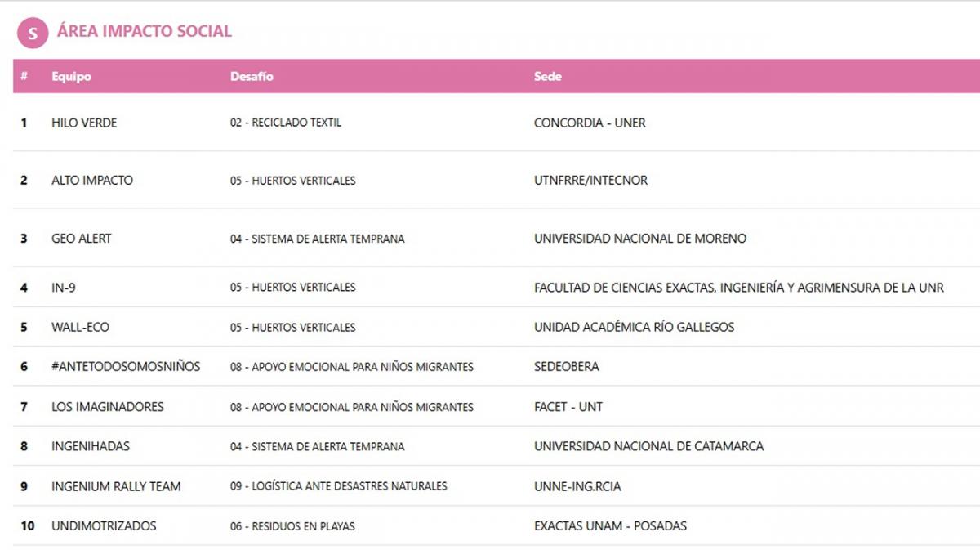Viewport: 980px width, 550px height.
Task: Open INGENIUM RALLY TEAM entry
Action: coord(116,486)
